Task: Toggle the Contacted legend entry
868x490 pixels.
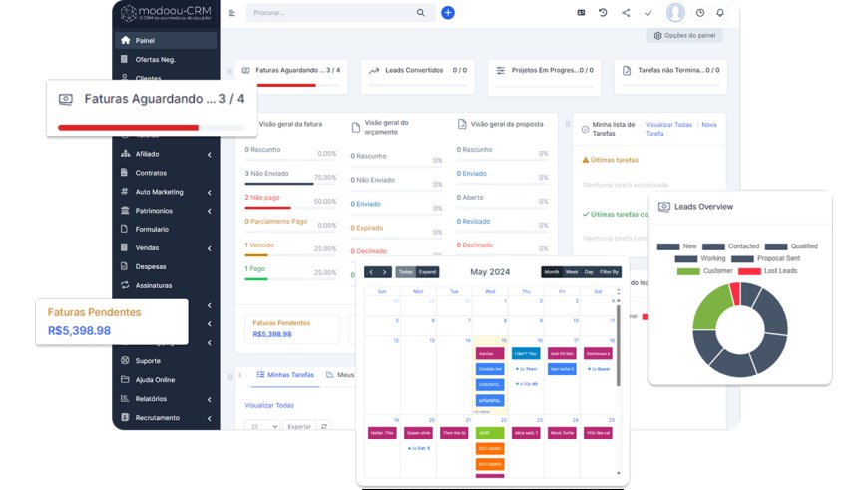Action: pos(730,246)
